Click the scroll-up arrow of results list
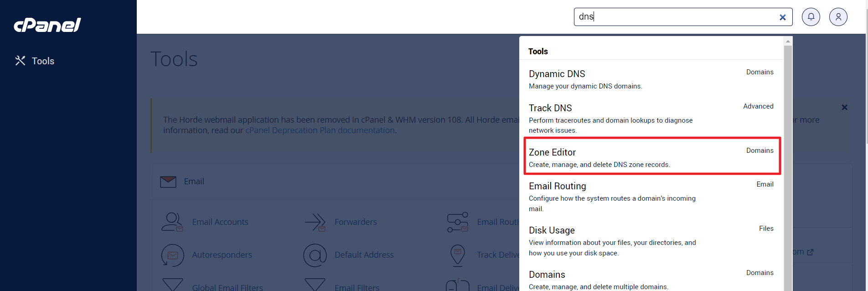This screenshot has height=291, width=868. pos(788,41)
